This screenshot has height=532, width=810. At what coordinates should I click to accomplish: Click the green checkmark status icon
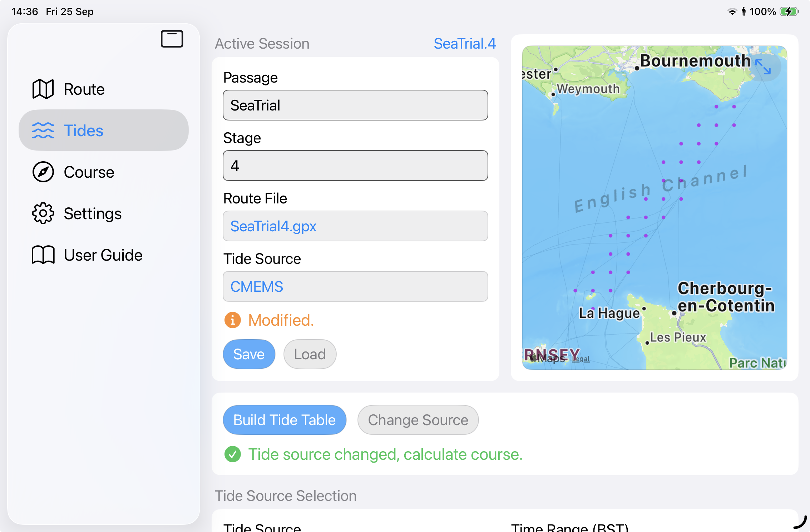click(233, 454)
